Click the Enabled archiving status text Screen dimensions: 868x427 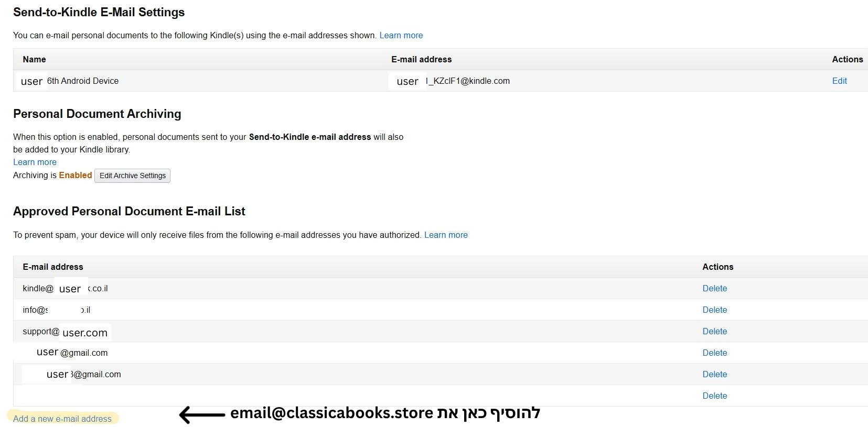[75, 175]
